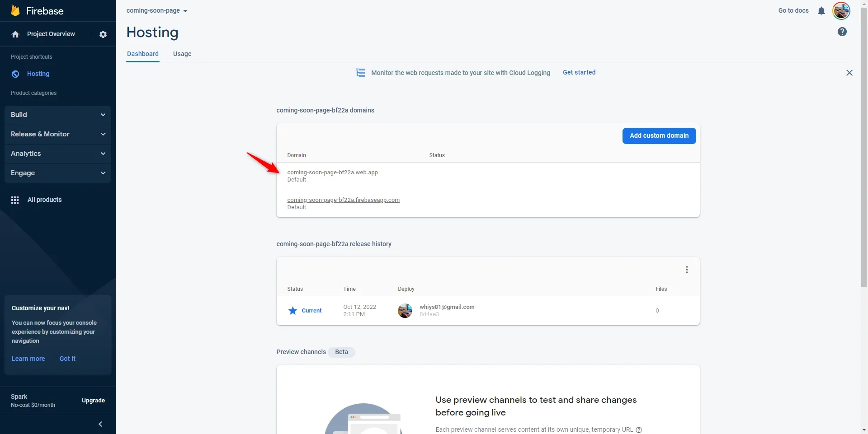The height and width of the screenshot is (434, 868).
Task: Click Upgrade plan button
Action: pyautogui.click(x=93, y=401)
